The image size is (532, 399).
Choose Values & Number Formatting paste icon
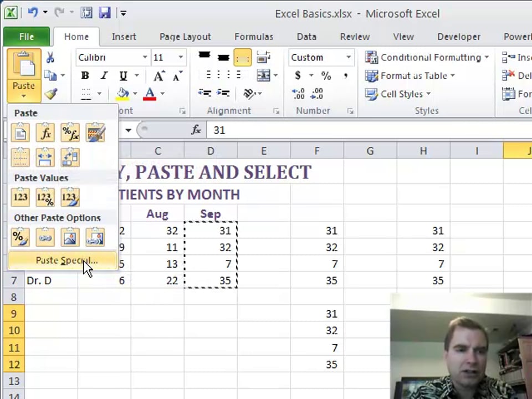(45, 197)
